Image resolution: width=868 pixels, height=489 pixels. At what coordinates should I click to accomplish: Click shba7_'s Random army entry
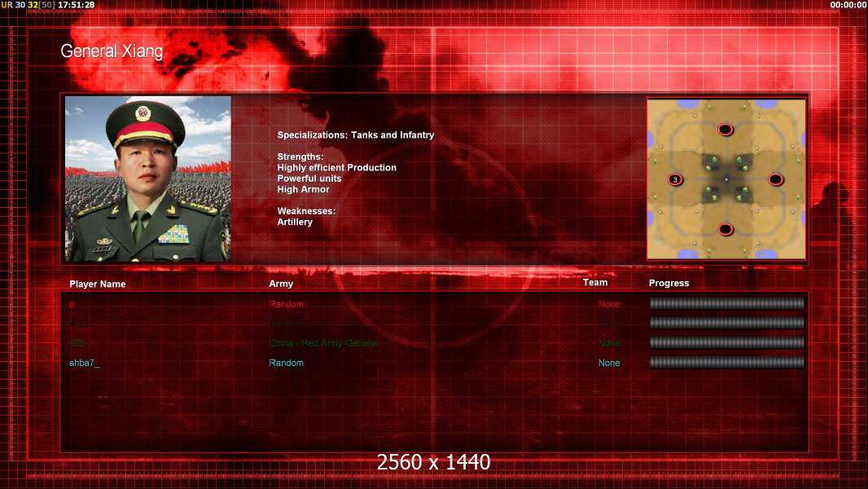(286, 363)
